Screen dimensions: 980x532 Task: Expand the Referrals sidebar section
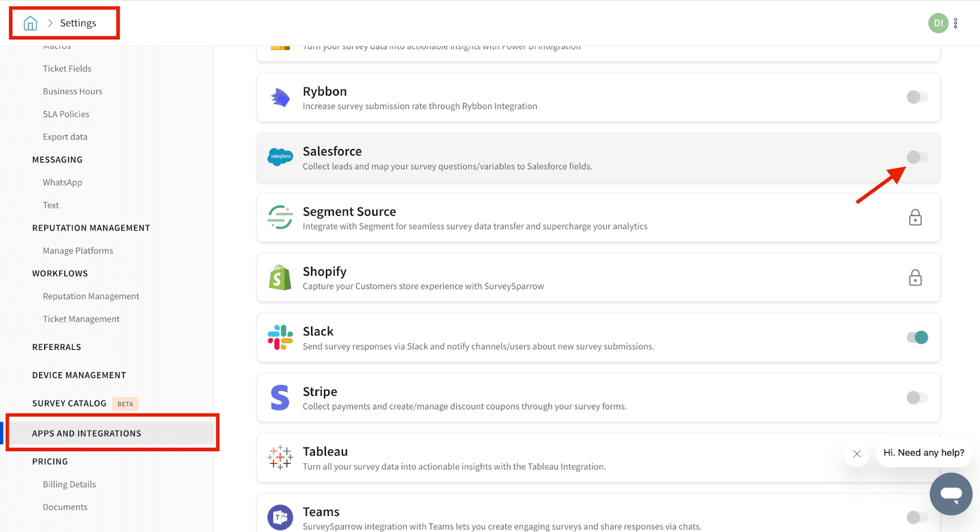(56, 347)
